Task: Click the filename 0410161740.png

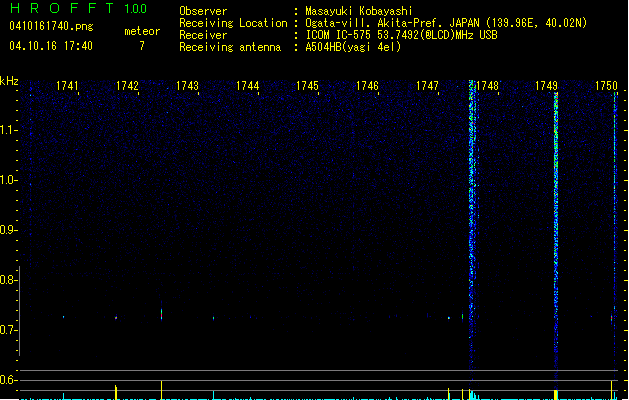Action: [x=51, y=26]
